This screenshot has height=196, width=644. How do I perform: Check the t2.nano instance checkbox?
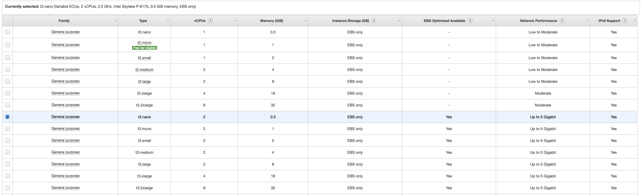click(x=8, y=32)
